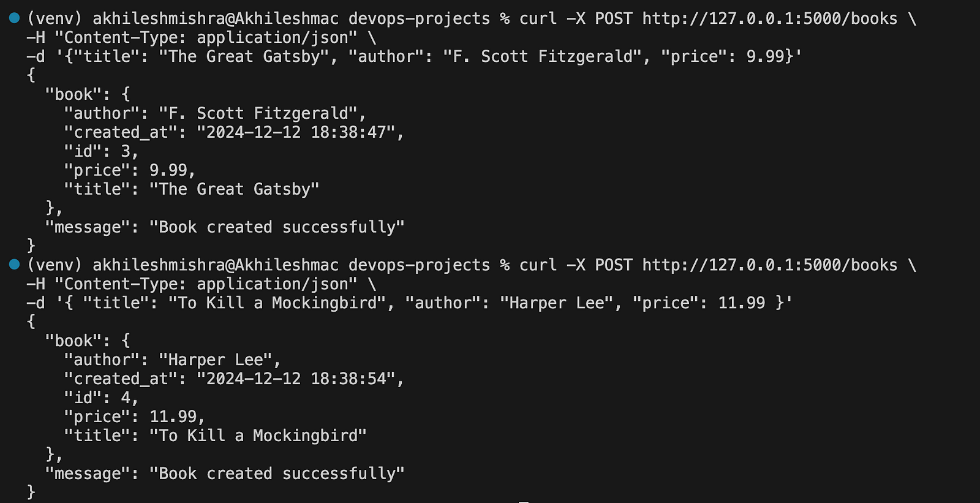Click the second Content-Type header line
Viewport: 980px width, 503px height.
tap(202, 284)
